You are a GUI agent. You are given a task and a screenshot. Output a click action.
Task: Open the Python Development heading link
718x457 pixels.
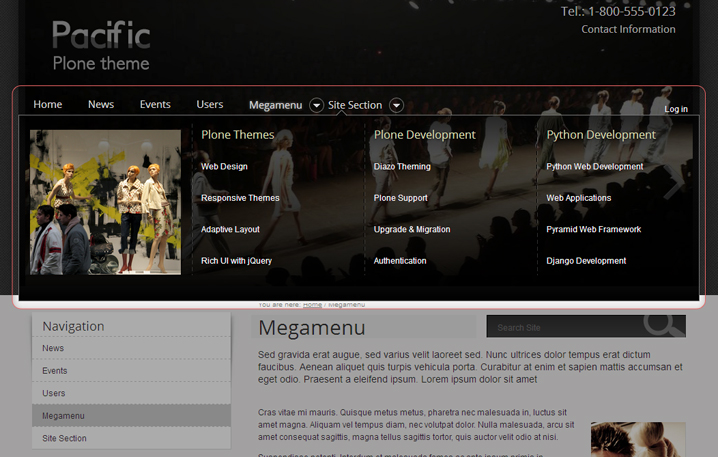601,135
